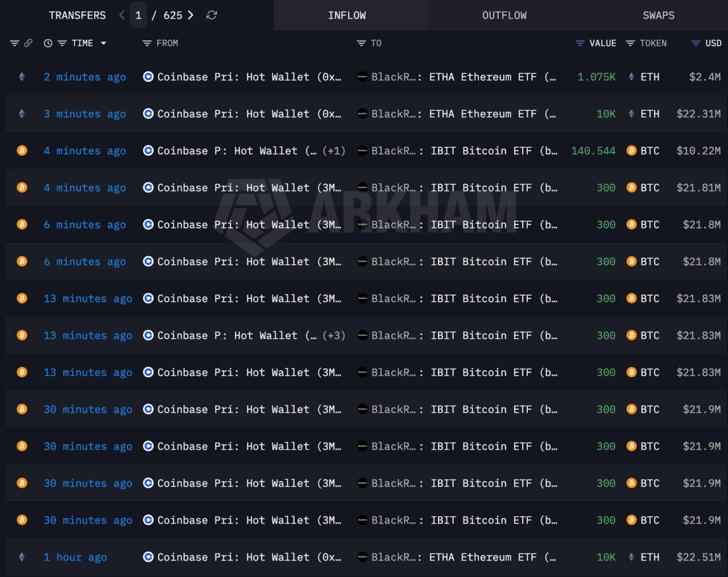The height and width of the screenshot is (577, 728).
Task: Open the TO column filter
Action: click(361, 43)
